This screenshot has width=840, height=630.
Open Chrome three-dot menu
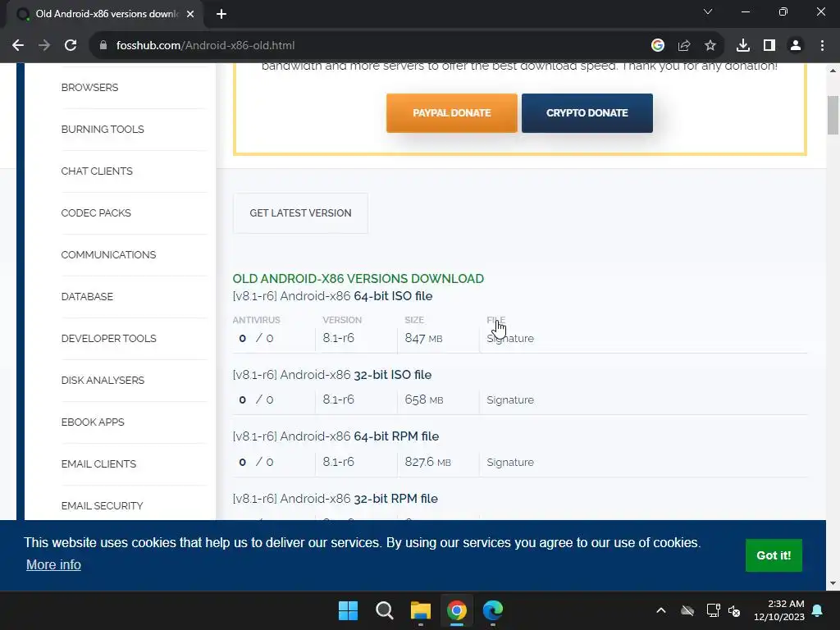tap(822, 46)
